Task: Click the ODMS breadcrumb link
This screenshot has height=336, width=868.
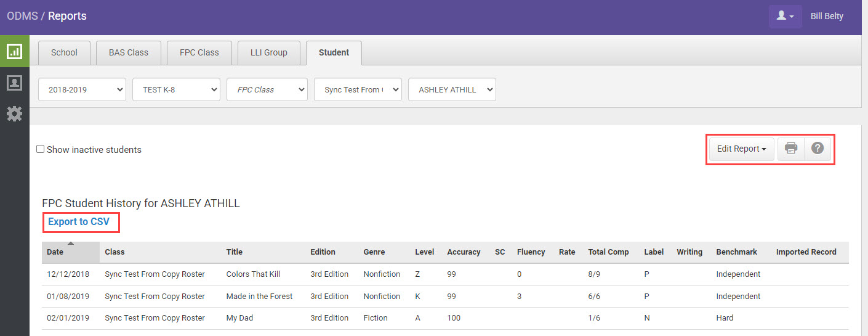Action: click(22, 16)
